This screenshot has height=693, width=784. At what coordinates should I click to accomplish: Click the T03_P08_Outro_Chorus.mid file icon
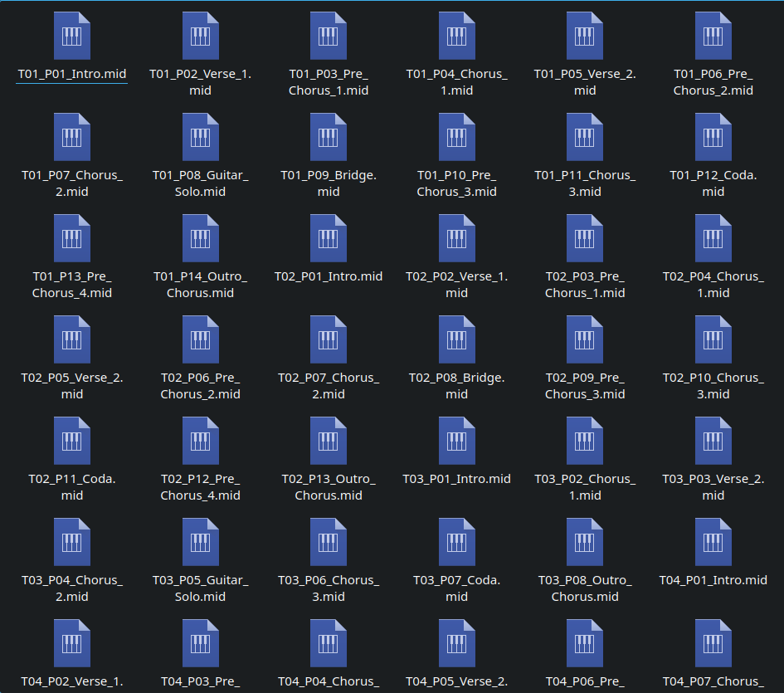pos(585,542)
